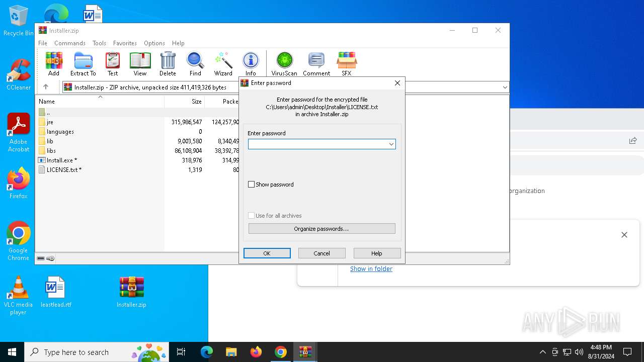Open Task View on the taskbar

(181, 352)
